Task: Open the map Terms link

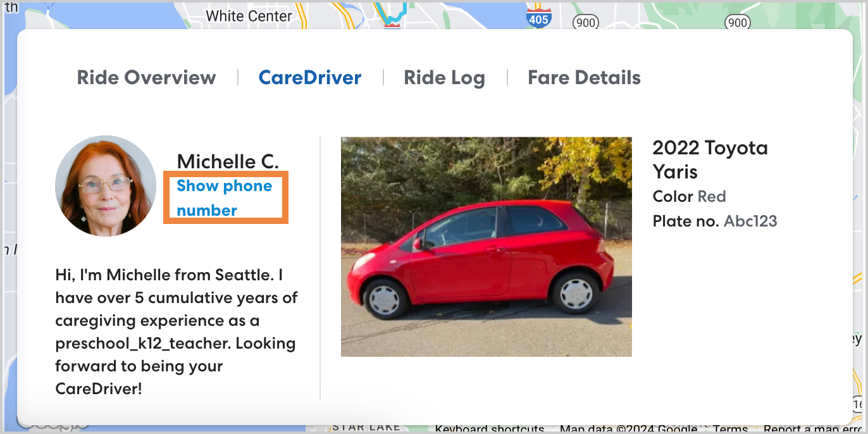Action: (x=730, y=428)
